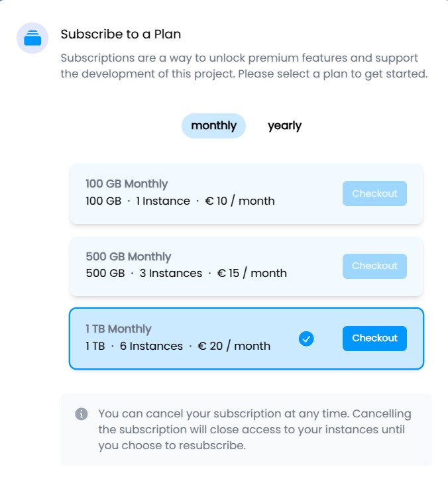The width and height of the screenshot is (448, 479).
Task: Click the selected checkmark on 1 TB plan
Action: click(x=306, y=339)
